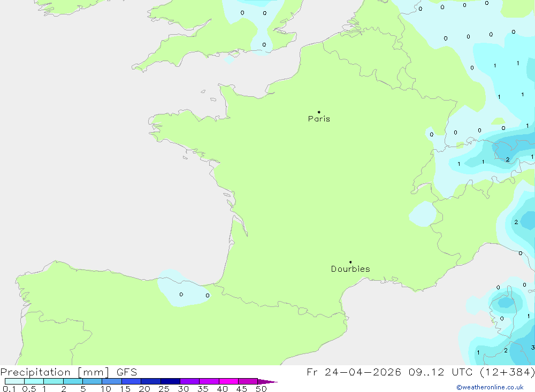
Task: Click the Paris city label
Action: [319, 119]
